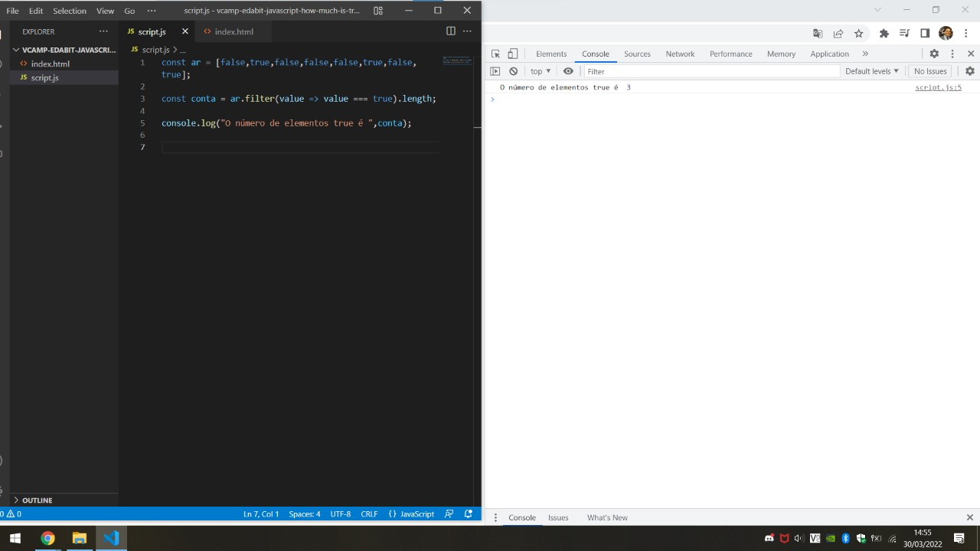
Task: Open the eye icon to create live expression
Action: [x=568, y=70]
